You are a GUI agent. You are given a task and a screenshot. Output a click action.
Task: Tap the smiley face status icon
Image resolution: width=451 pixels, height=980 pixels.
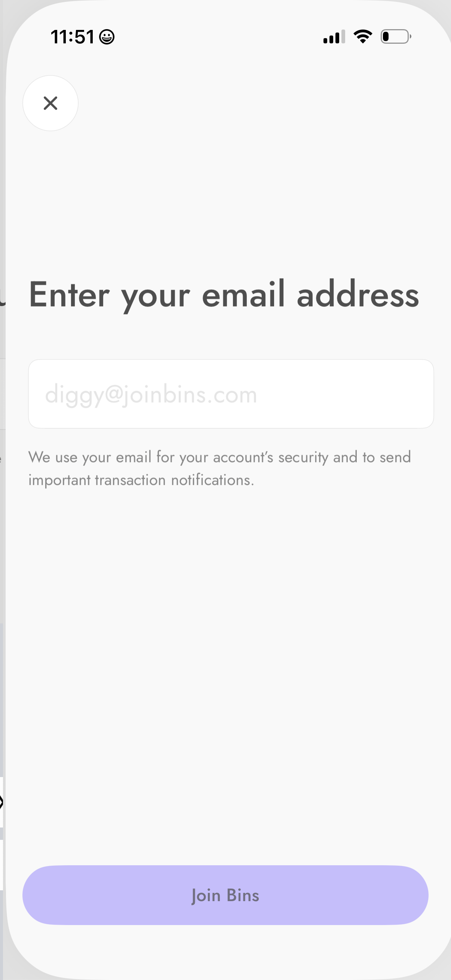pos(107,37)
